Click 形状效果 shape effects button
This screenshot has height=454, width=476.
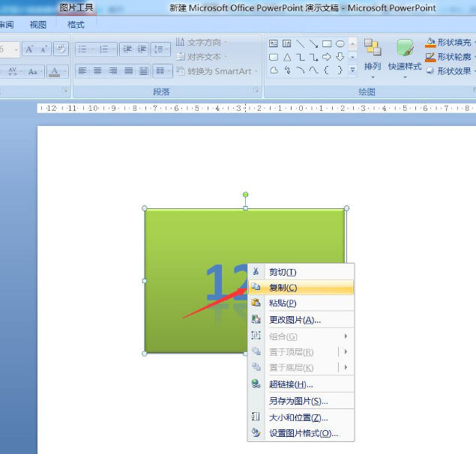coord(448,71)
